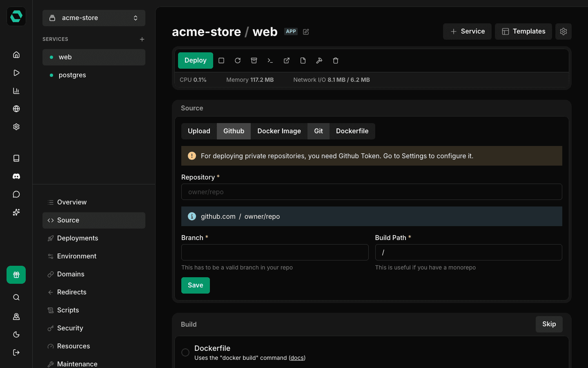Click the app logo in the sidebar
The height and width of the screenshot is (368, 588).
(x=16, y=16)
